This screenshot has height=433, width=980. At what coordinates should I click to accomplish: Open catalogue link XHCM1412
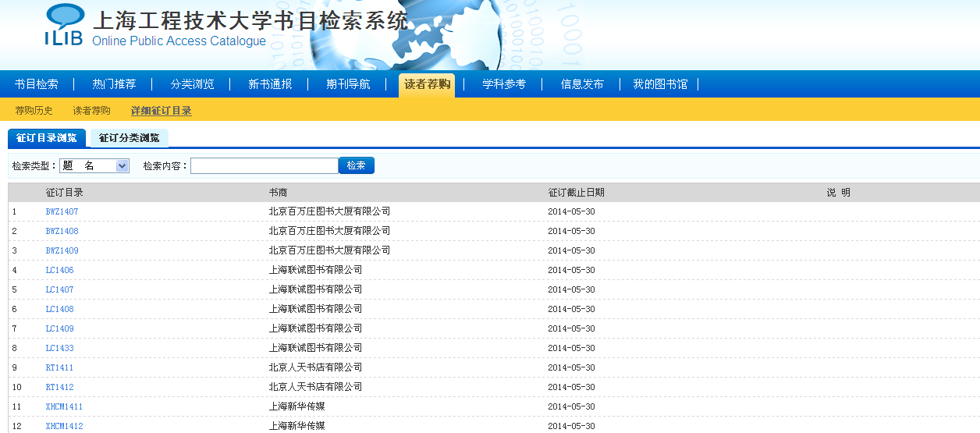64,426
